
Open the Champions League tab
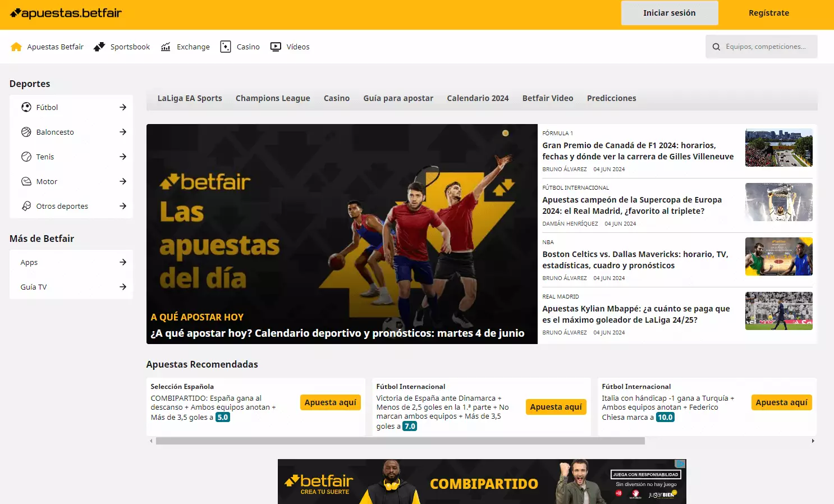[273, 98]
